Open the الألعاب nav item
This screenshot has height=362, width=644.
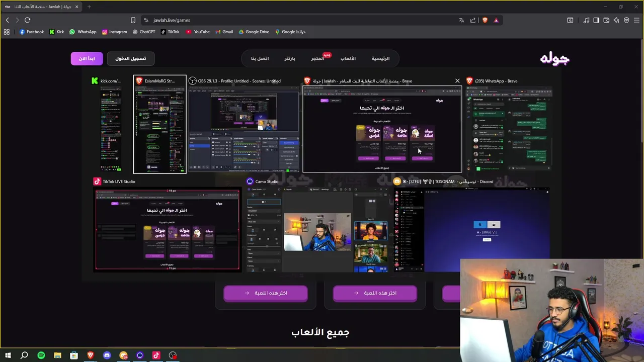[x=348, y=58]
